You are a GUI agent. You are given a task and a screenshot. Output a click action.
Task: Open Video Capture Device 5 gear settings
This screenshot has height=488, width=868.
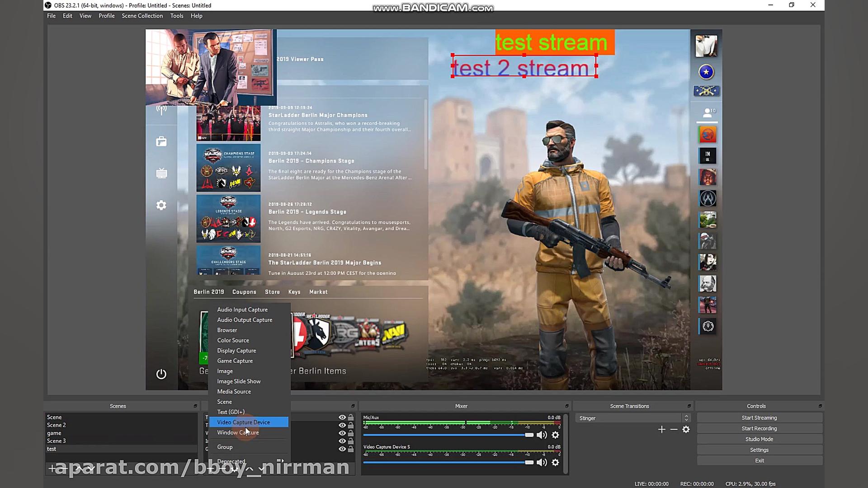[x=556, y=462]
